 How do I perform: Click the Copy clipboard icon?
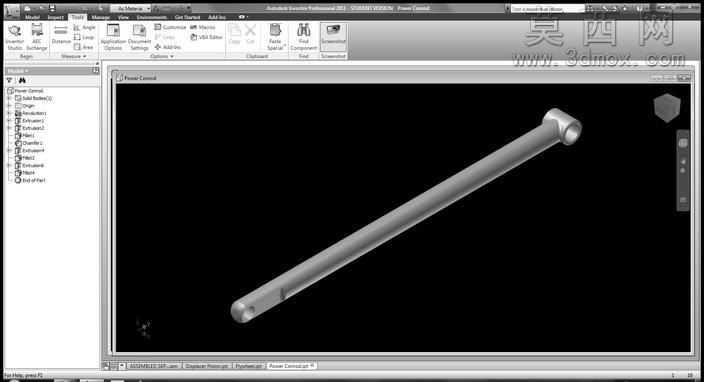coord(234,35)
